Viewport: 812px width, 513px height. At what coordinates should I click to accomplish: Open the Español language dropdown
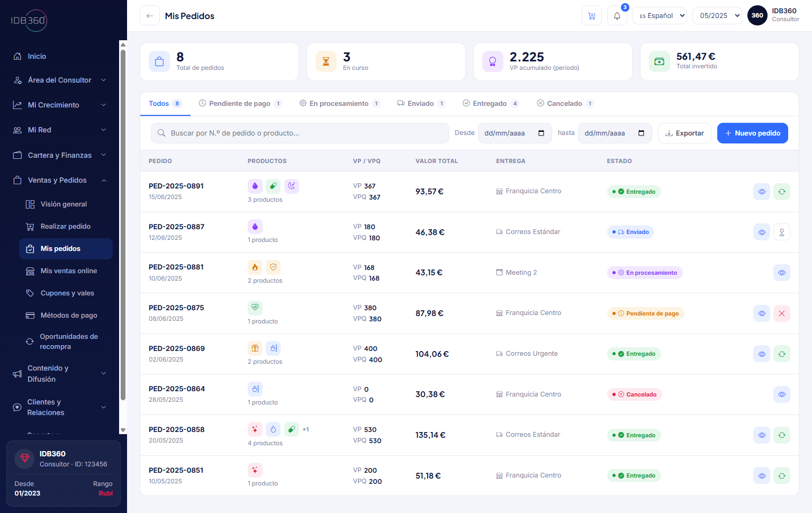point(660,16)
